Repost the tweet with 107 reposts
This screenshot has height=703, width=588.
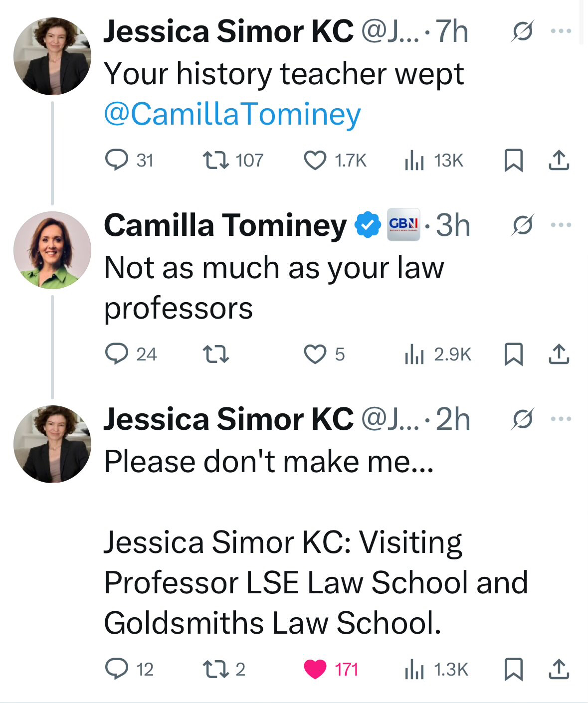pos(216,160)
